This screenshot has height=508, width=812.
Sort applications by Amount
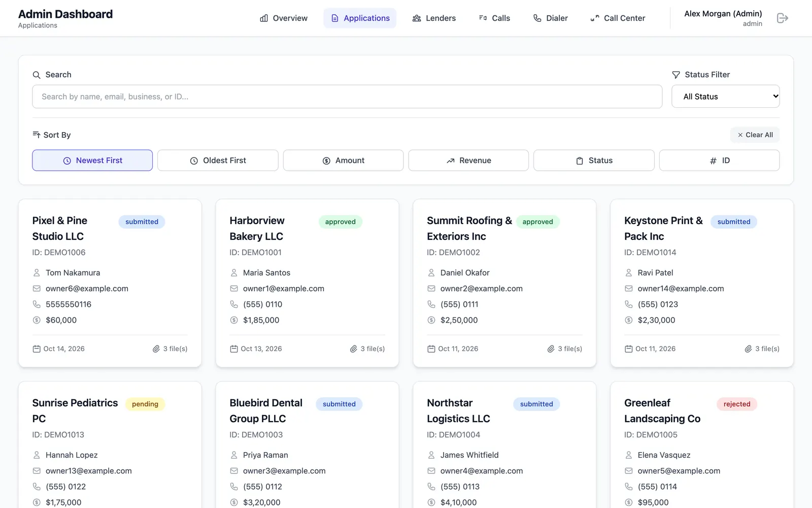coord(343,161)
